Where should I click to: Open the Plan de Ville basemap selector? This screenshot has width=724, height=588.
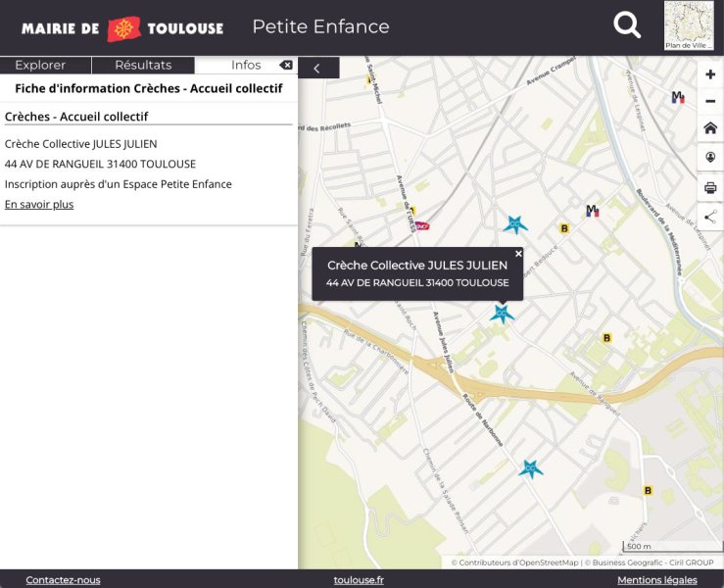coord(689,25)
